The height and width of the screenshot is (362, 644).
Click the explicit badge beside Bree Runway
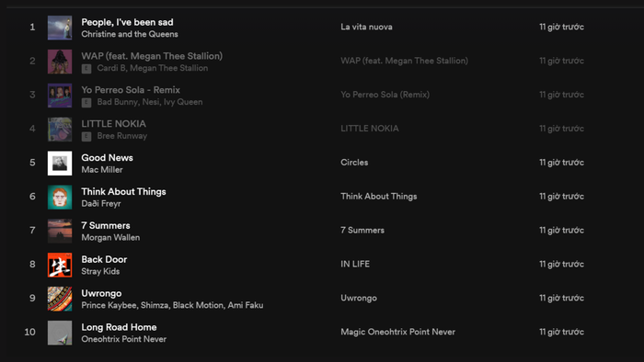tap(86, 136)
